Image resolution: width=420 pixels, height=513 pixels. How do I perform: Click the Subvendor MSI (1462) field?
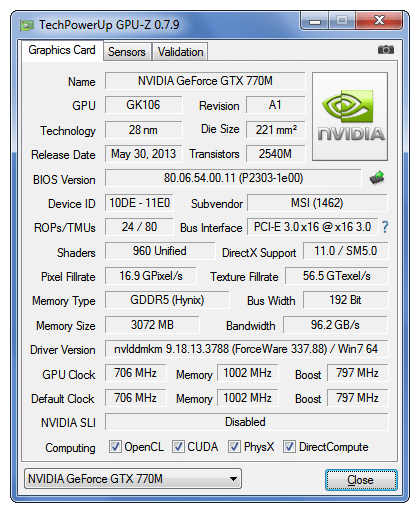click(x=317, y=203)
